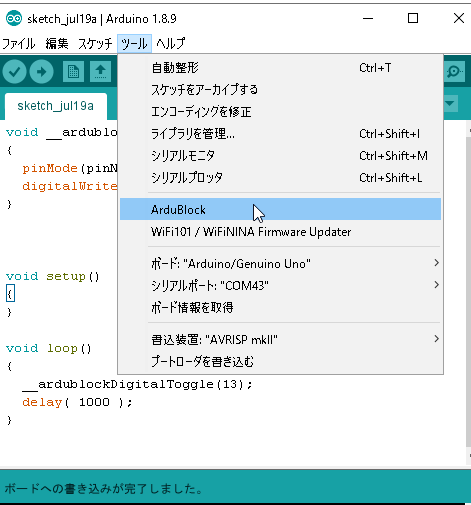Open the ファイル menu

click(19, 44)
